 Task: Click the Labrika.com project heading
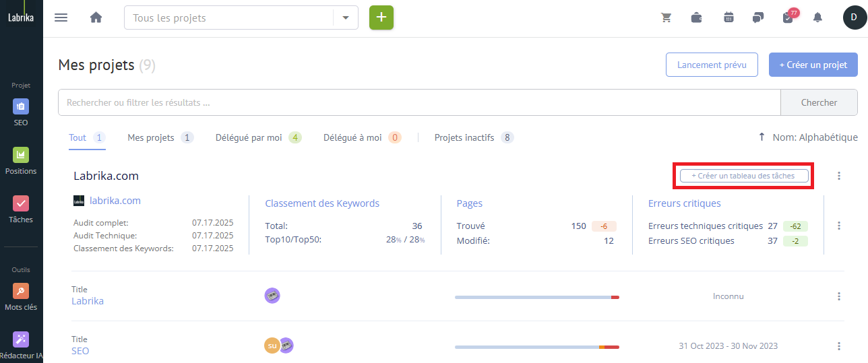106,176
